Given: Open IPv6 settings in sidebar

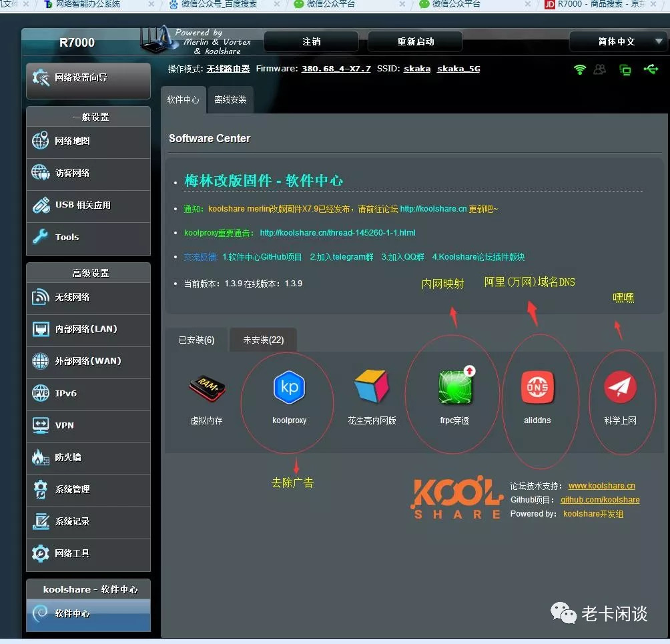Looking at the screenshot, I should point(88,394).
